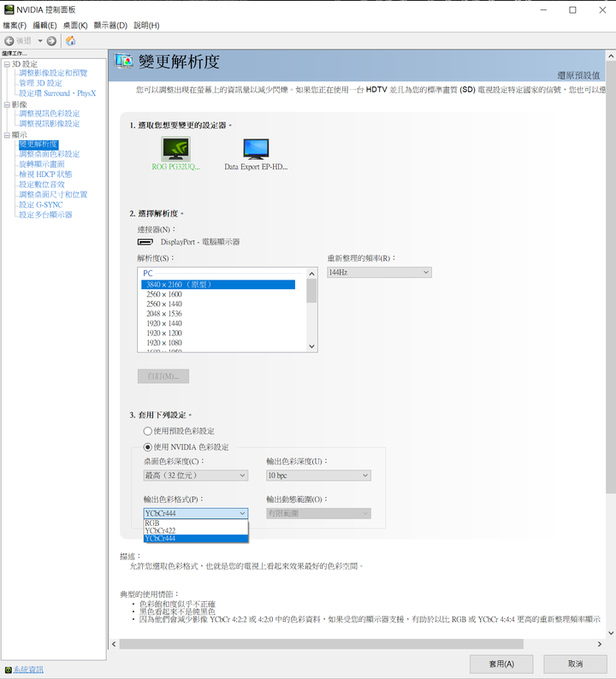This screenshot has width=616, height=679.
Task: Collapse the 輸出色彩格式 YCbCr444 combo box
Action: click(x=196, y=513)
